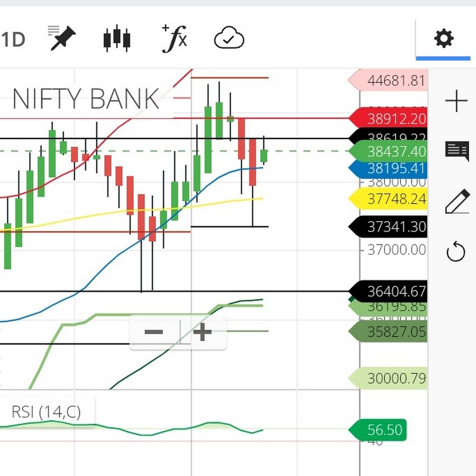Select the pencil drawing tool
476x476 pixels.
[x=457, y=202]
